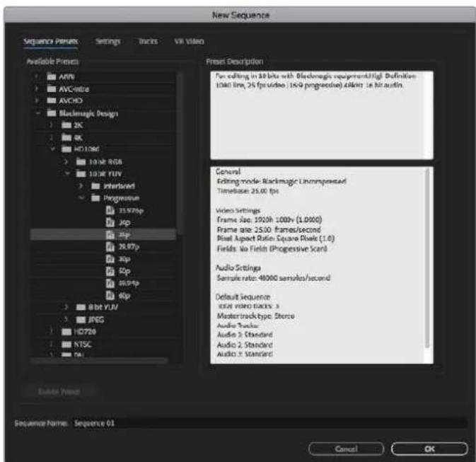Cancel the New Sequence dialog
The width and height of the screenshot is (476, 462).
pyautogui.click(x=346, y=449)
